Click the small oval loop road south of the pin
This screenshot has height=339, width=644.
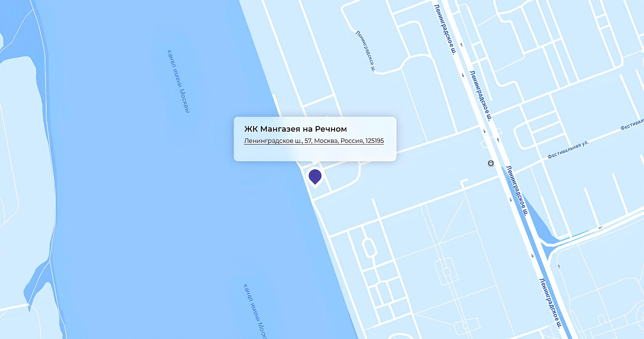point(368,247)
